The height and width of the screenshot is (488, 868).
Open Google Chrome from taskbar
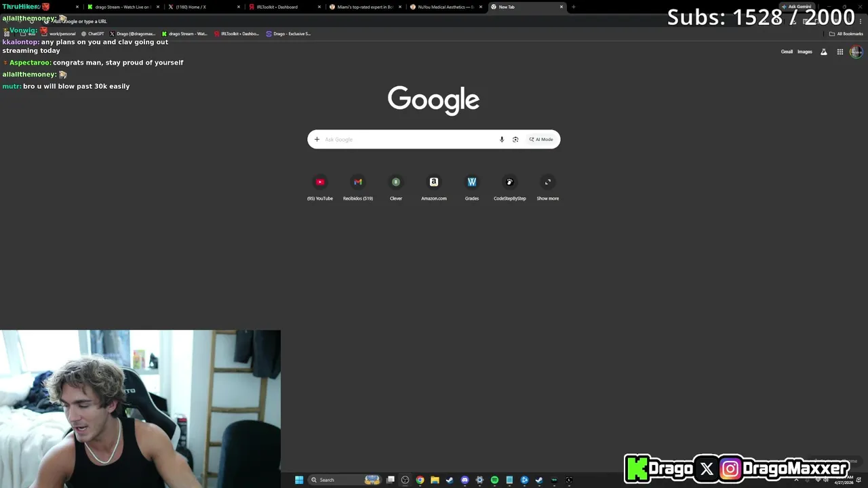click(x=420, y=480)
